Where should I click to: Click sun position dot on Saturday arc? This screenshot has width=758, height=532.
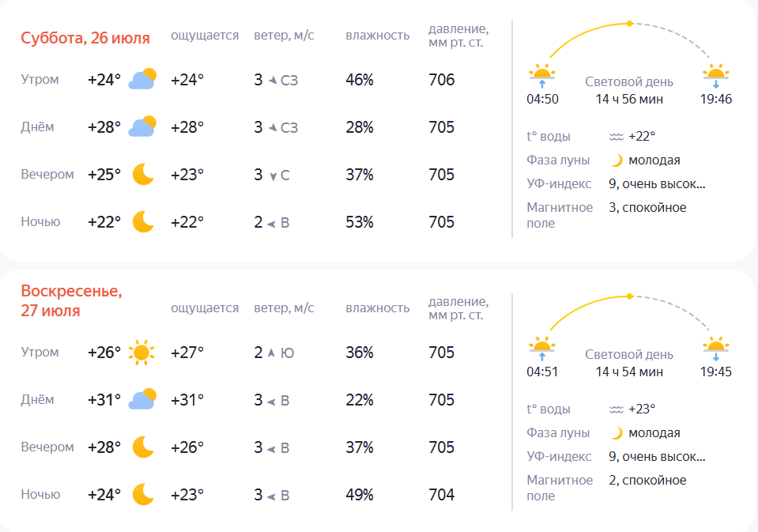pos(629,23)
